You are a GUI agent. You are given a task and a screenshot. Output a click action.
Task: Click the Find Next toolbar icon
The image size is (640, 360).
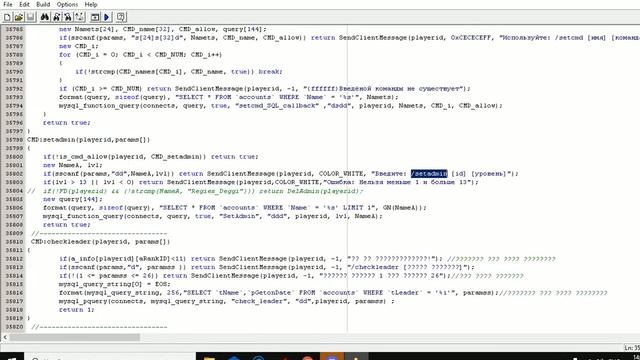pyautogui.click(x=57, y=17)
